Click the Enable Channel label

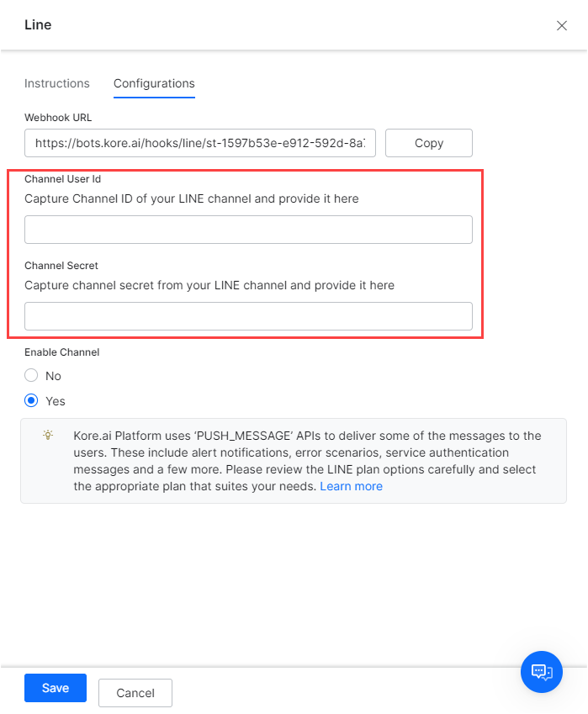point(61,352)
